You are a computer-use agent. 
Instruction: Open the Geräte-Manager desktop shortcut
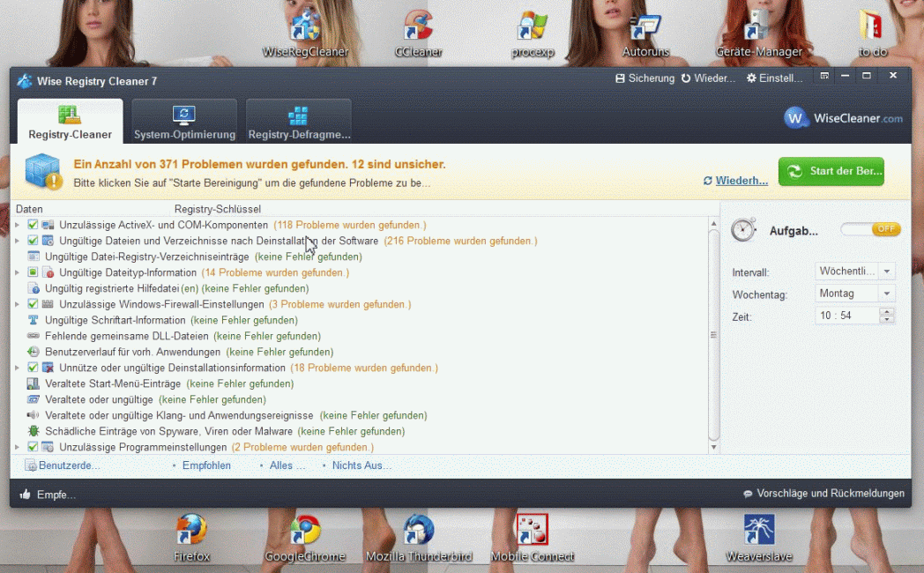758,34
